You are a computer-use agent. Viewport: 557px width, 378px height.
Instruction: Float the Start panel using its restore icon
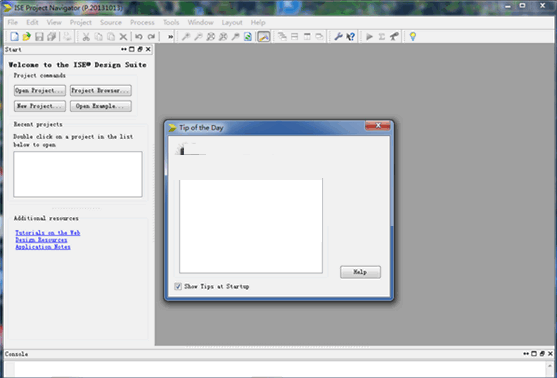pyautogui.click(x=140, y=49)
